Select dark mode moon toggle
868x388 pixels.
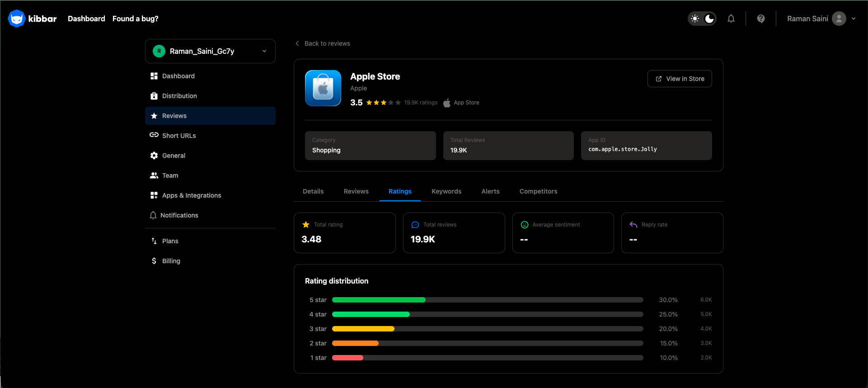tap(709, 19)
